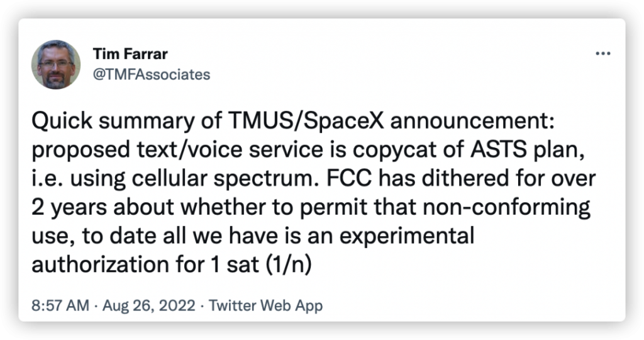Open the Twitter Web App source link
The height and width of the screenshot is (340, 644).
266,305
